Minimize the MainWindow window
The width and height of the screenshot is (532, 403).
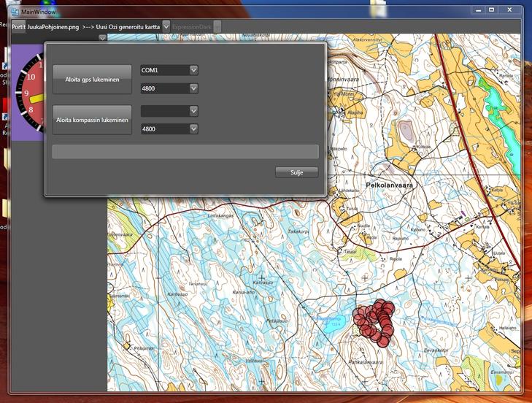[x=477, y=10]
